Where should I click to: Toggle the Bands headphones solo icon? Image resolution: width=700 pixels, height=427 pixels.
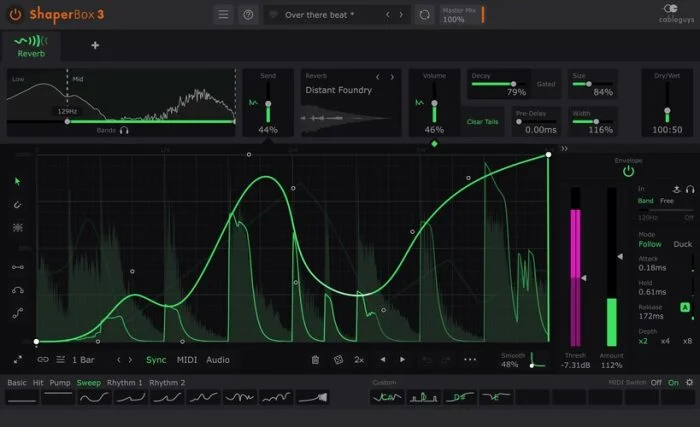point(124,130)
